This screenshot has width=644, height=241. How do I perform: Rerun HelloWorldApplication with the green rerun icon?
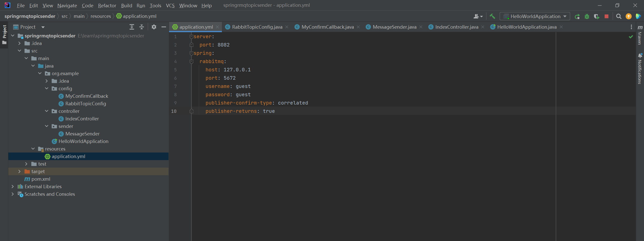(x=577, y=17)
